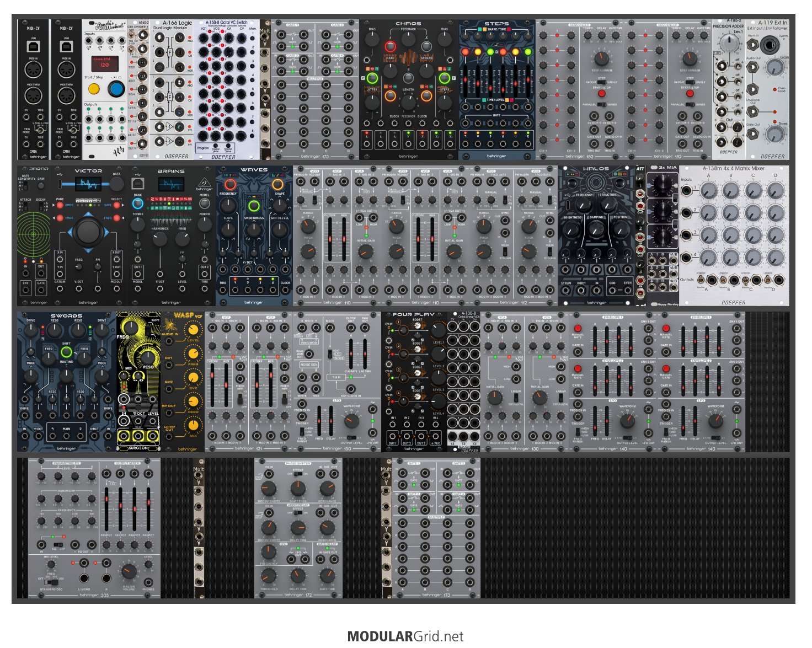The width and height of the screenshot is (812, 648).
Task: Click the green radar display on the RADAR module
Action: pyautogui.click(x=33, y=234)
